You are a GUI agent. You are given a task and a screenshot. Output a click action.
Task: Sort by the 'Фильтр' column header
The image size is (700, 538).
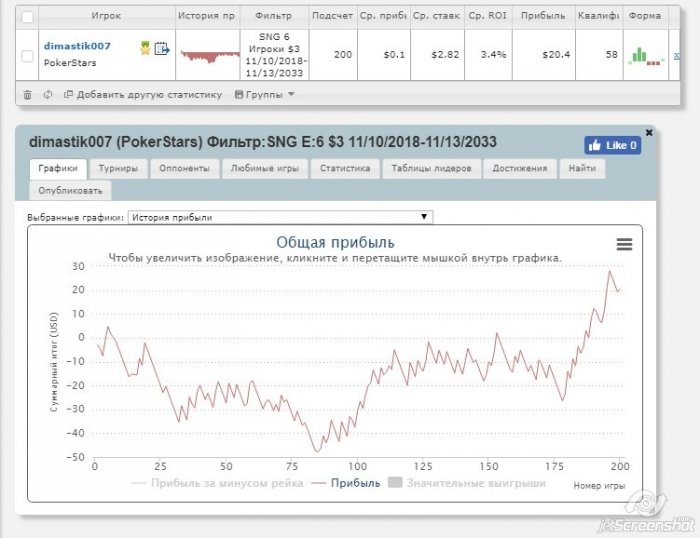click(x=274, y=16)
